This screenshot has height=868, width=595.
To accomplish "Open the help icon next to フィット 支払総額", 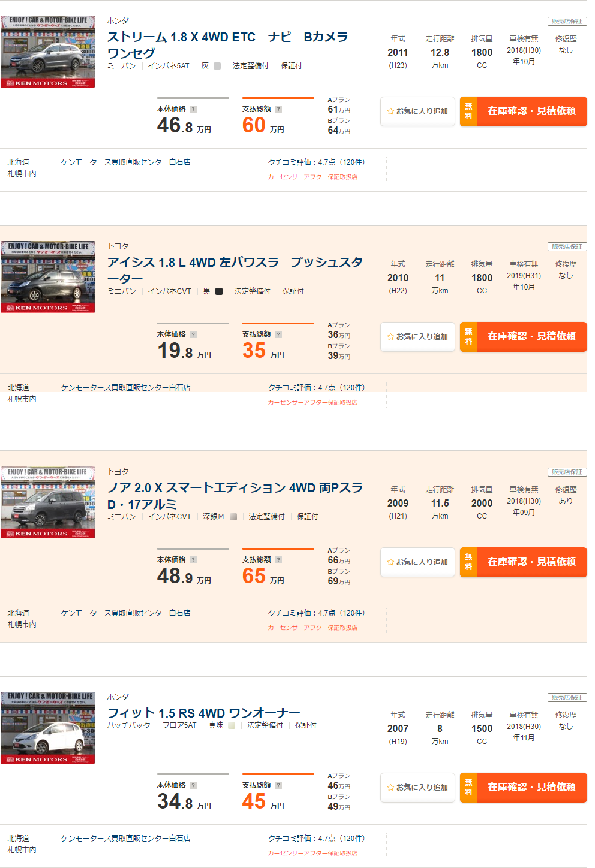I will coord(278,785).
